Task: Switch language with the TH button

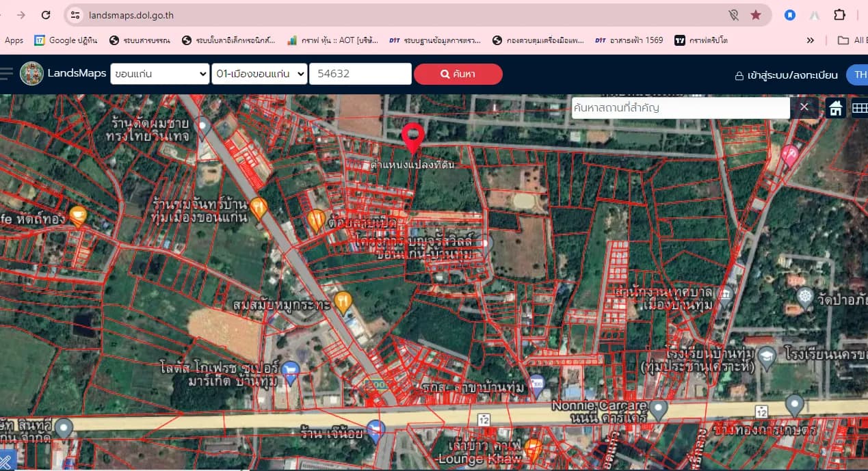Action: tap(858, 75)
